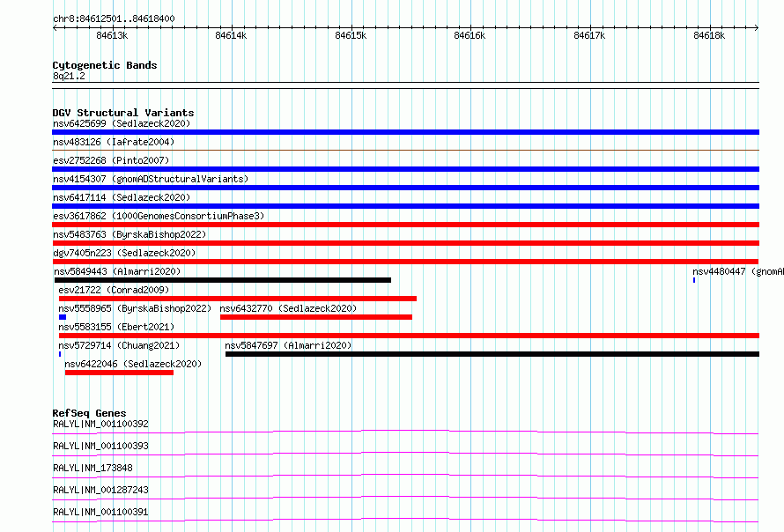
Task: Click the left arrowhead of the ruler
Action: point(55,28)
